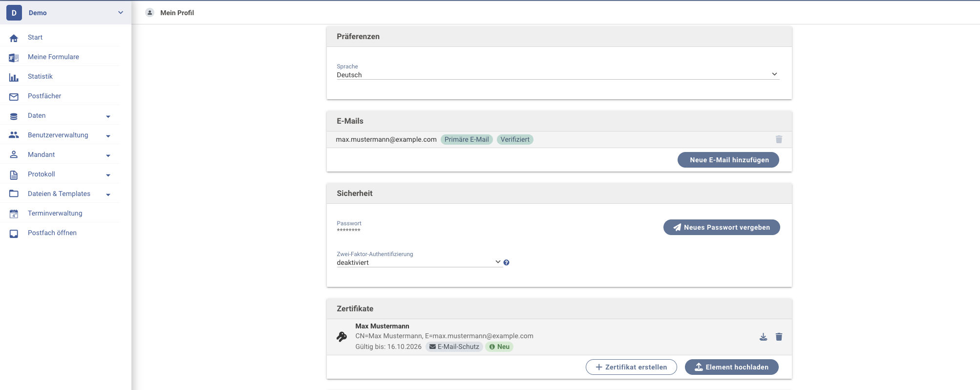Click the Postfächer envelope icon
Image resolution: width=980 pixels, height=390 pixels.
(14, 96)
